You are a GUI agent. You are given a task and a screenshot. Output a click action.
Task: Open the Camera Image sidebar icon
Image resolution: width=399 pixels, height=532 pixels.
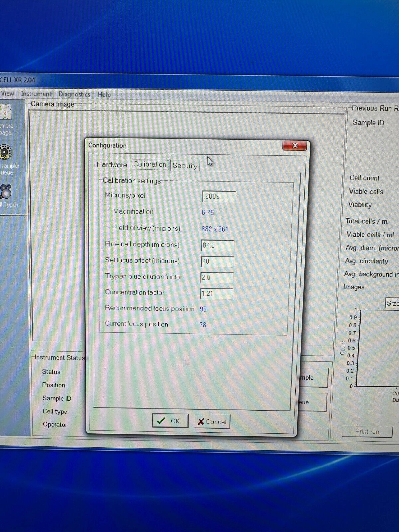[x=6, y=120]
